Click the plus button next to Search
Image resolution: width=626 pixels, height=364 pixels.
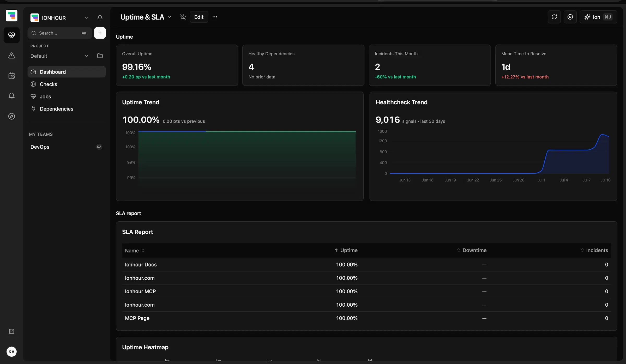[x=100, y=33]
